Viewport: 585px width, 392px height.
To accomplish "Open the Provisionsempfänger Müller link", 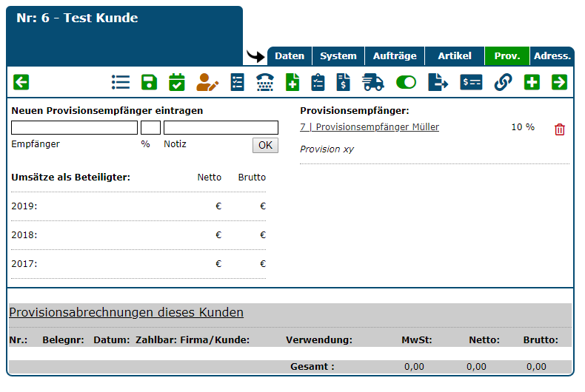I will 370,127.
